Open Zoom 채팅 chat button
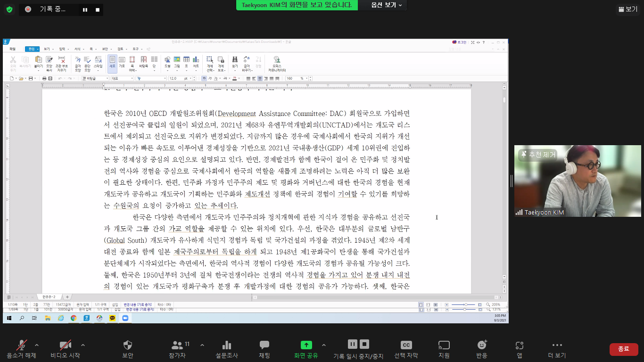 [x=264, y=349]
